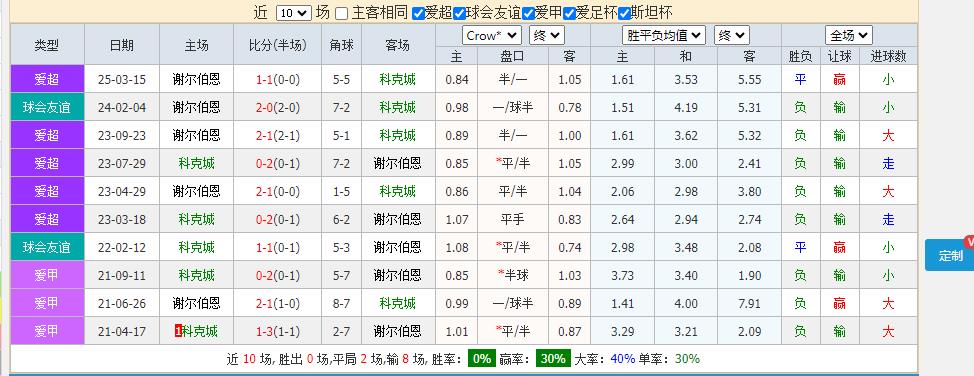Click the 类型 column header
The width and height of the screenshot is (974, 376).
pos(47,45)
